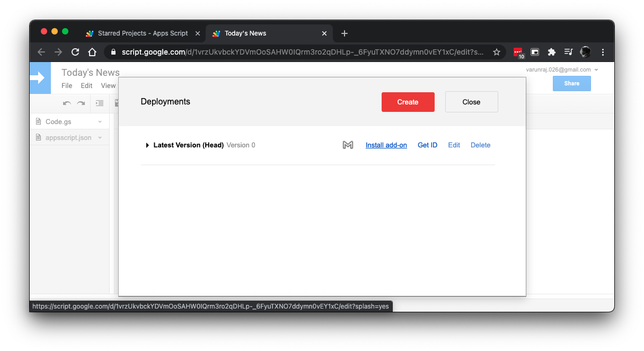Bookmark page with the star icon
644x351 pixels.
pos(497,52)
